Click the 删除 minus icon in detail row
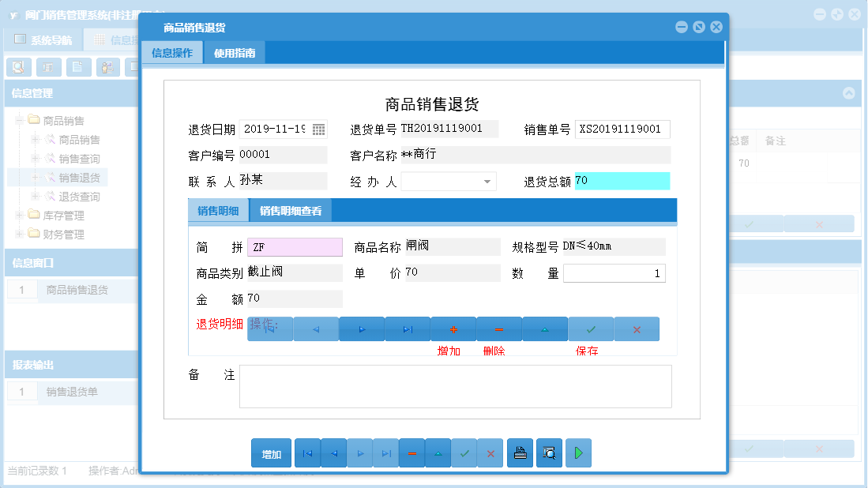 pos(498,328)
